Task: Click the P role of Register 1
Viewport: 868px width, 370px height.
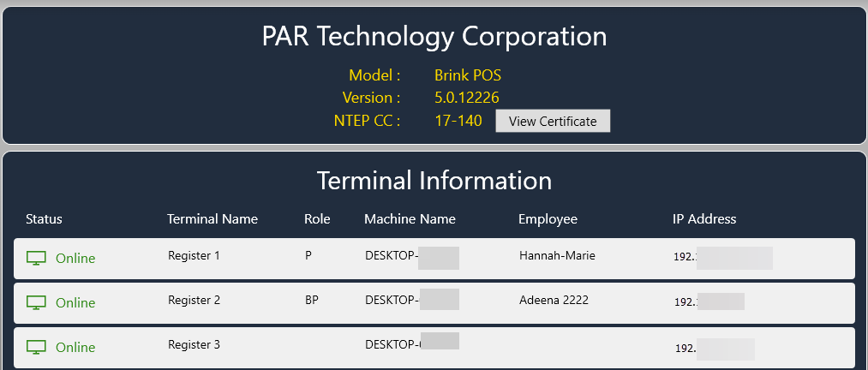Action: (308, 255)
